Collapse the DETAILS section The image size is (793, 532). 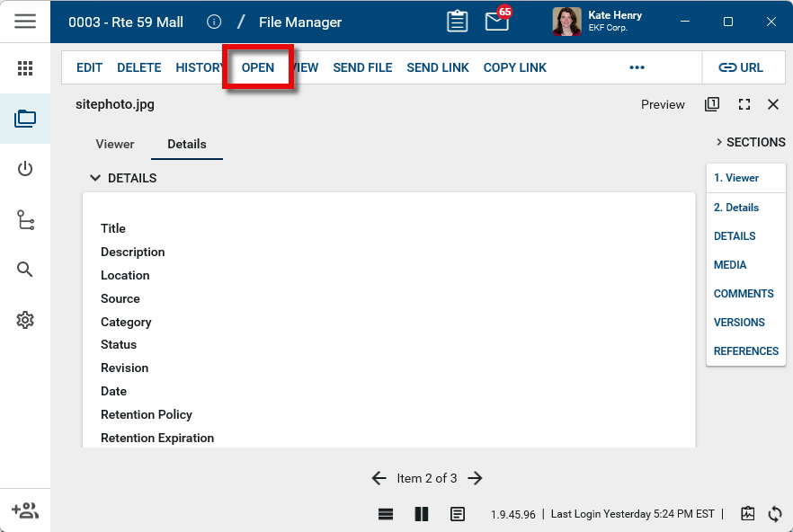click(x=95, y=178)
